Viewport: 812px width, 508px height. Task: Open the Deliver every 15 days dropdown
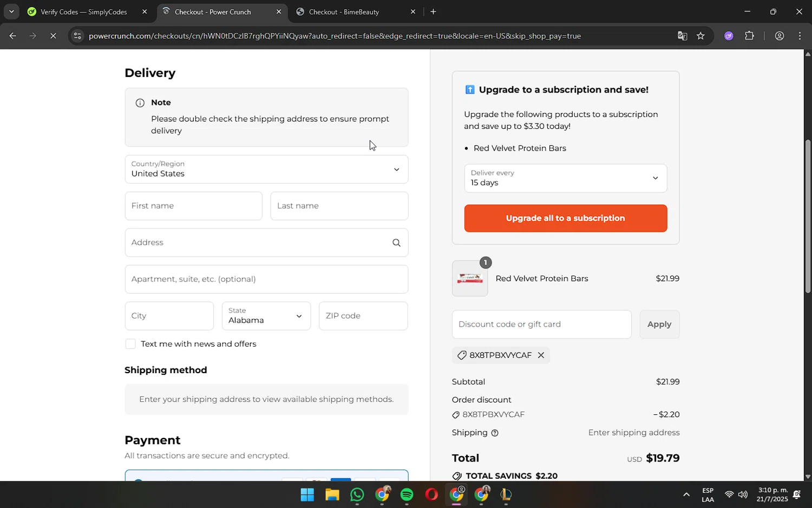[x=566, y=178]
